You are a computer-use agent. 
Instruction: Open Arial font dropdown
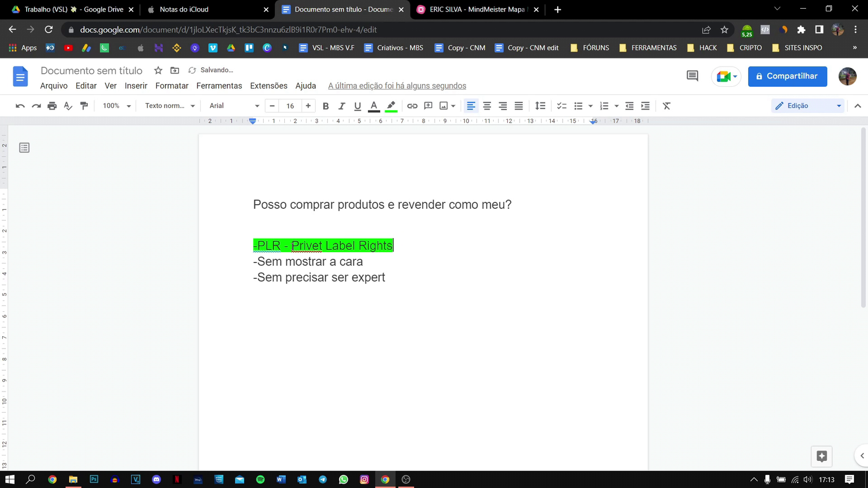coord(234,106)
